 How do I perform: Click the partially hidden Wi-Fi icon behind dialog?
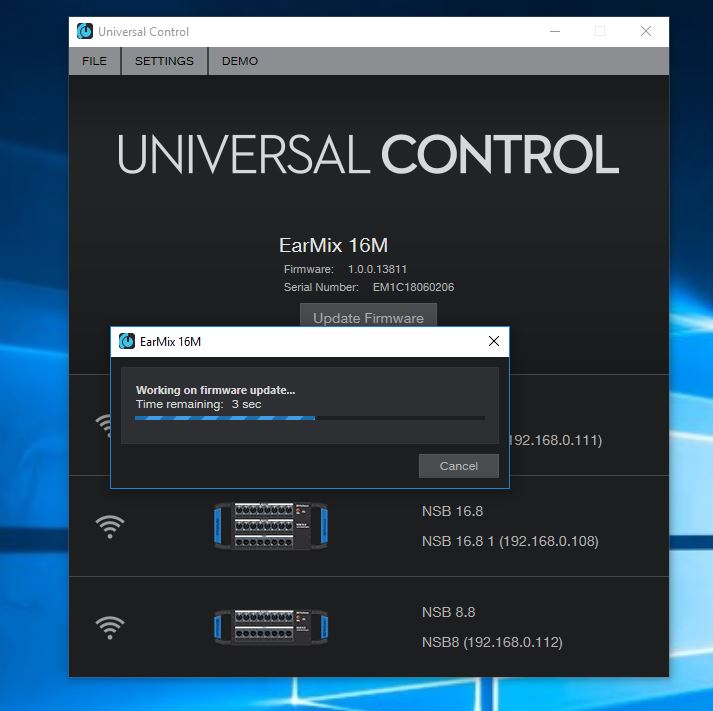(103, 426)
